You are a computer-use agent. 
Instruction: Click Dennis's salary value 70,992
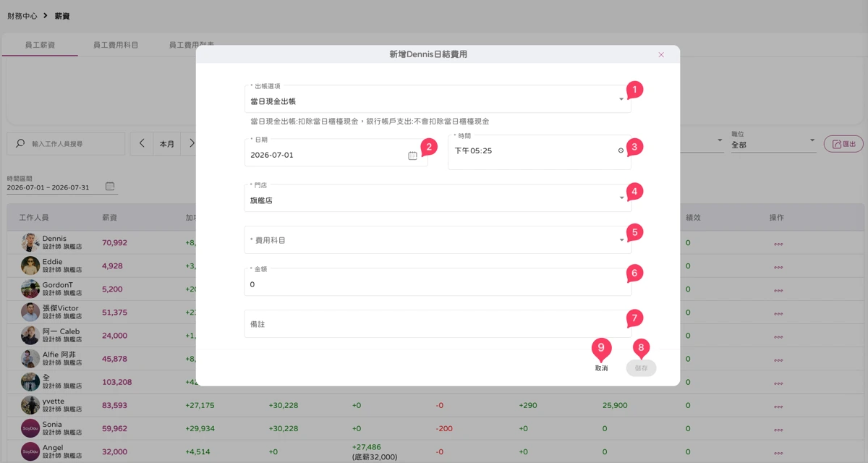point(115,243)
